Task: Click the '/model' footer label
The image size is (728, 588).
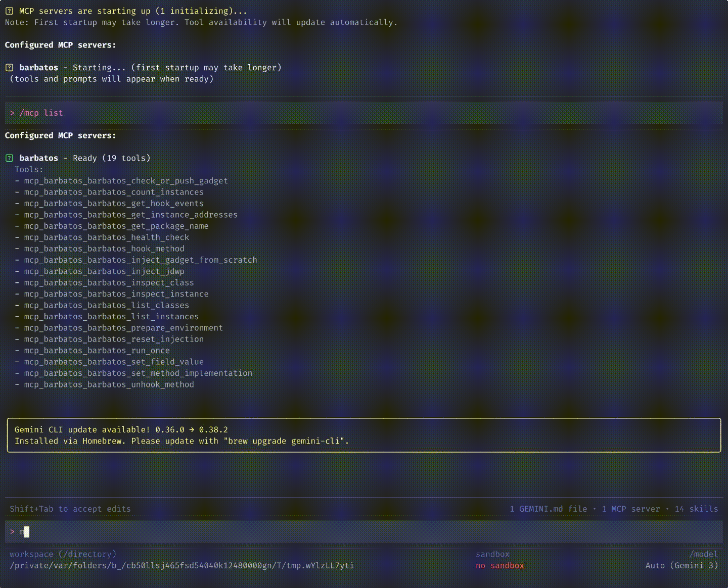Action: pyautogui.click(x=704, y=554)
